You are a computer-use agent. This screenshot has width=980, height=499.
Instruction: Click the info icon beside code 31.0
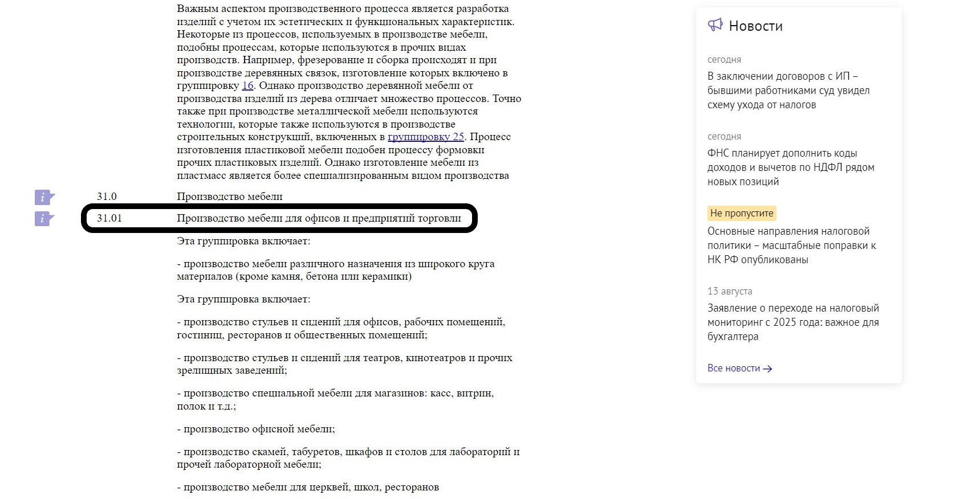44,197
